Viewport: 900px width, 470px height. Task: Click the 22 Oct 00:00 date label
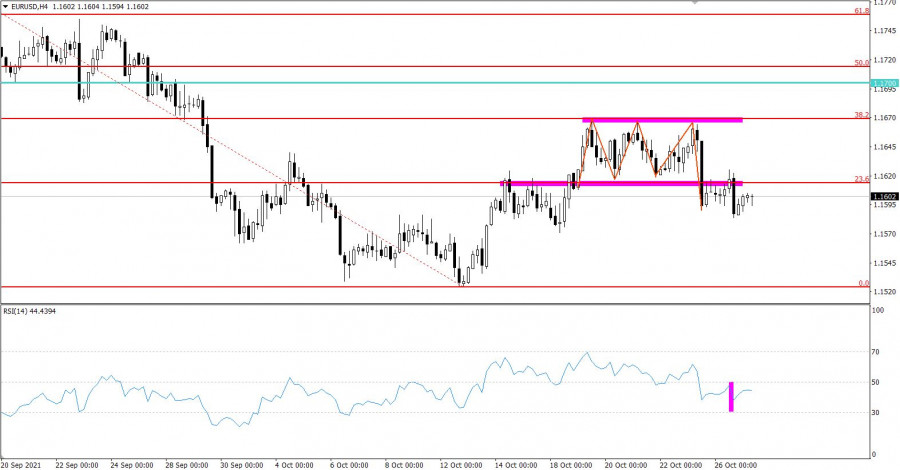point(681,465)
